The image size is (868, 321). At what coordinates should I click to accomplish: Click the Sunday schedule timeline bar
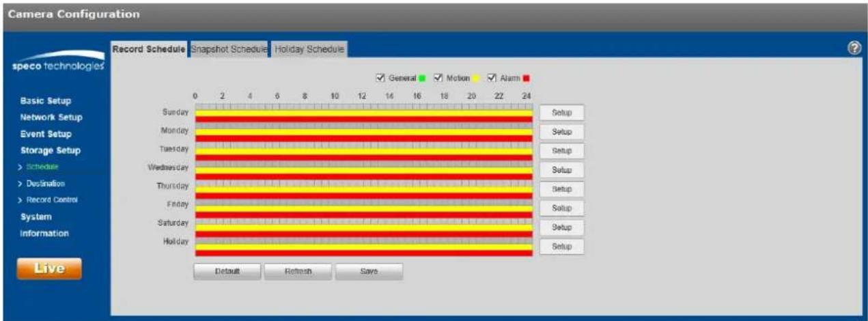(x=364, y=113)
